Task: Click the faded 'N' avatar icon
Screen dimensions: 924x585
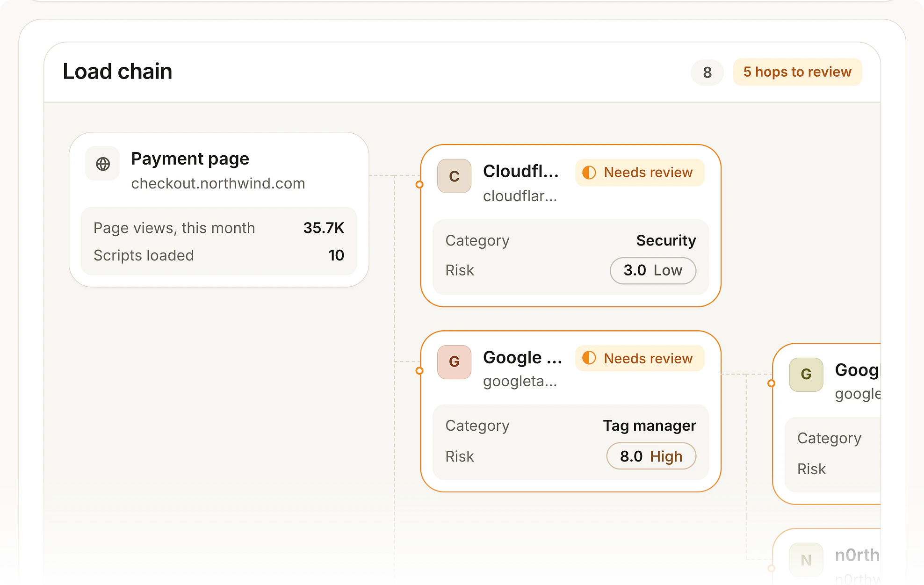Action: pyautogui.click(x=806, y=560)
